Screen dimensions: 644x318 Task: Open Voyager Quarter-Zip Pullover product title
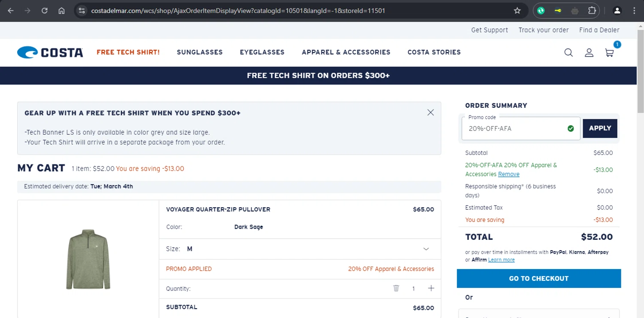[218, 209]
